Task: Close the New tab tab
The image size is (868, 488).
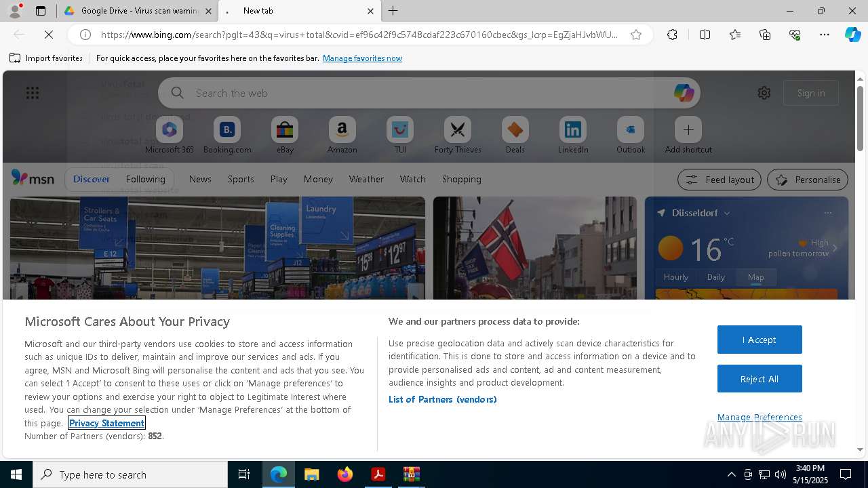Action: pyautogui.click(x=370, y=11)
